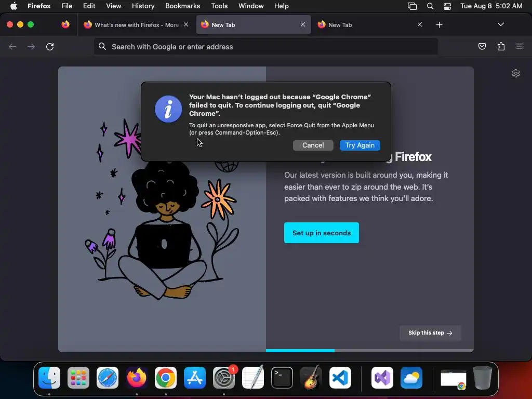
Task: Open the cloud app in the Dock
Action: (x=411, y=378)
